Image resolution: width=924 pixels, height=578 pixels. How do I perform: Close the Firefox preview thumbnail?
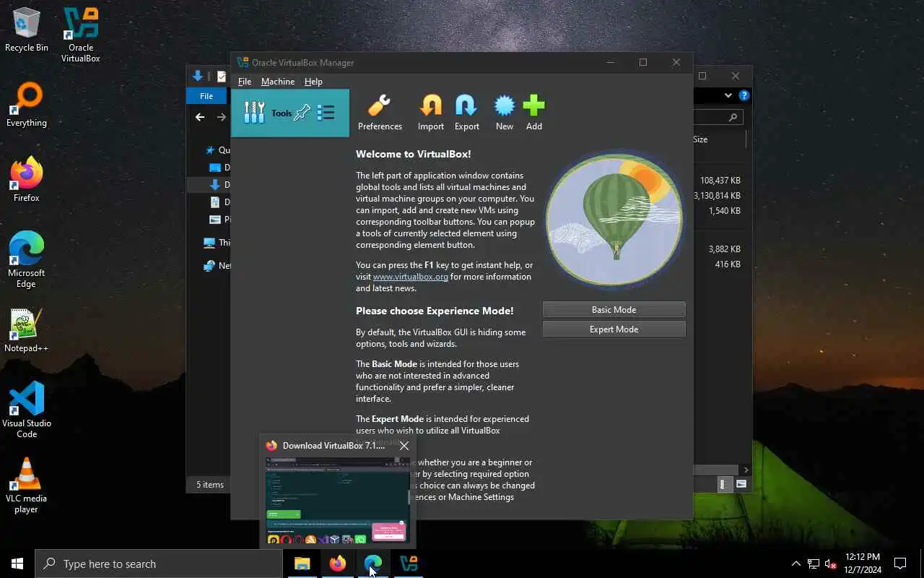404,446
